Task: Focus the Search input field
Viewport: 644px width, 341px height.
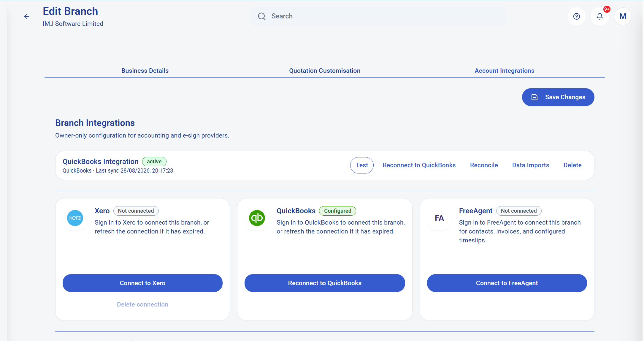Action: coord(378,16)
